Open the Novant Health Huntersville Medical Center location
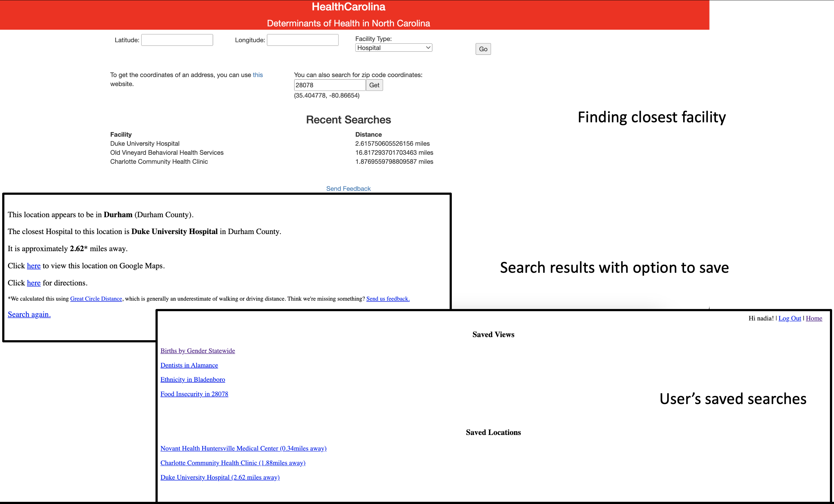Screen dimensions: 834x504 [243, 448]
